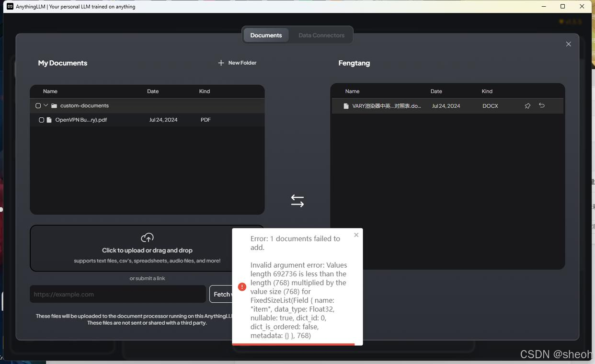Check the custom-documents folder checkbox
The image size is (595, 364).
point(38,105)
